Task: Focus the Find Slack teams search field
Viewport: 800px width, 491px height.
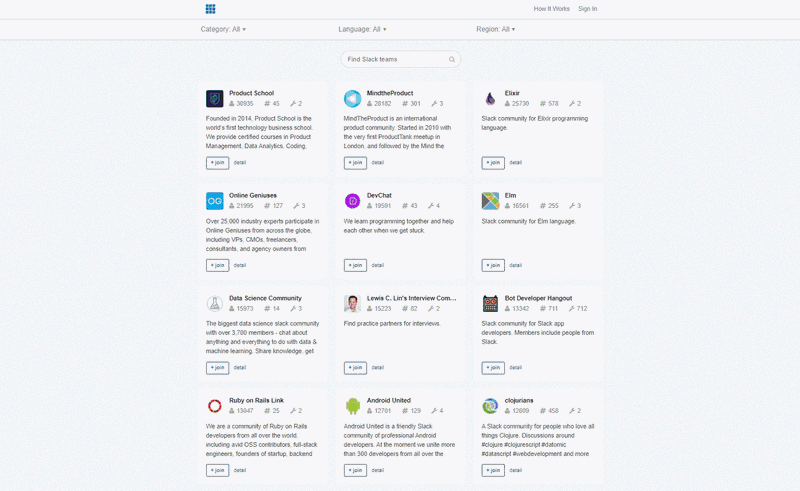Action: (401, 59)
